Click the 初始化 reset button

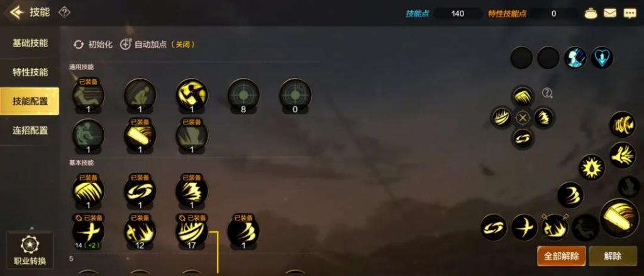[93, 45]
